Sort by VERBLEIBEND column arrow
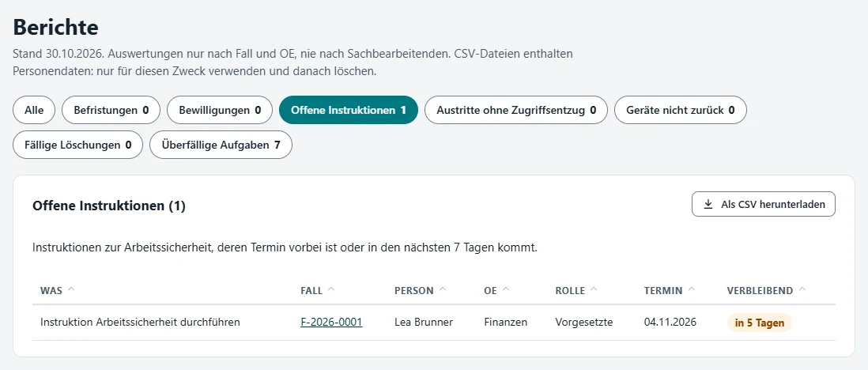 click(802, 289)
